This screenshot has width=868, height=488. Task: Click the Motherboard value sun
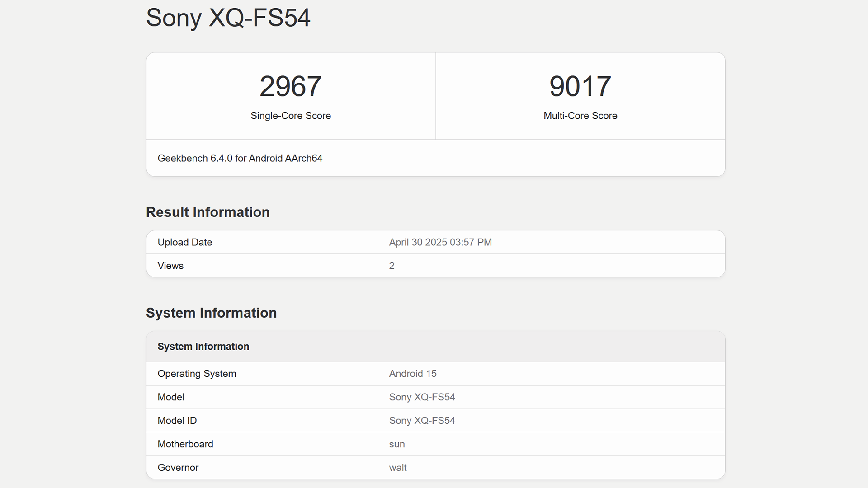click(x=396, y=444)
